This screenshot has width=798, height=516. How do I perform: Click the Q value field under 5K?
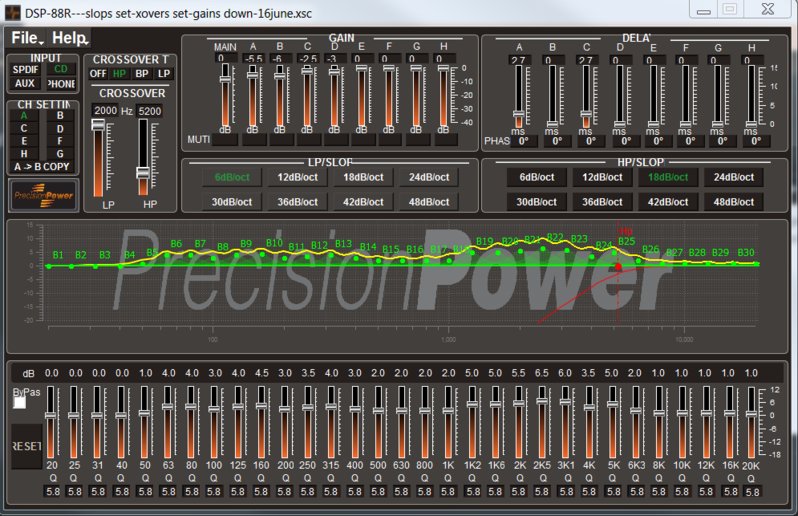pos(614,492)
